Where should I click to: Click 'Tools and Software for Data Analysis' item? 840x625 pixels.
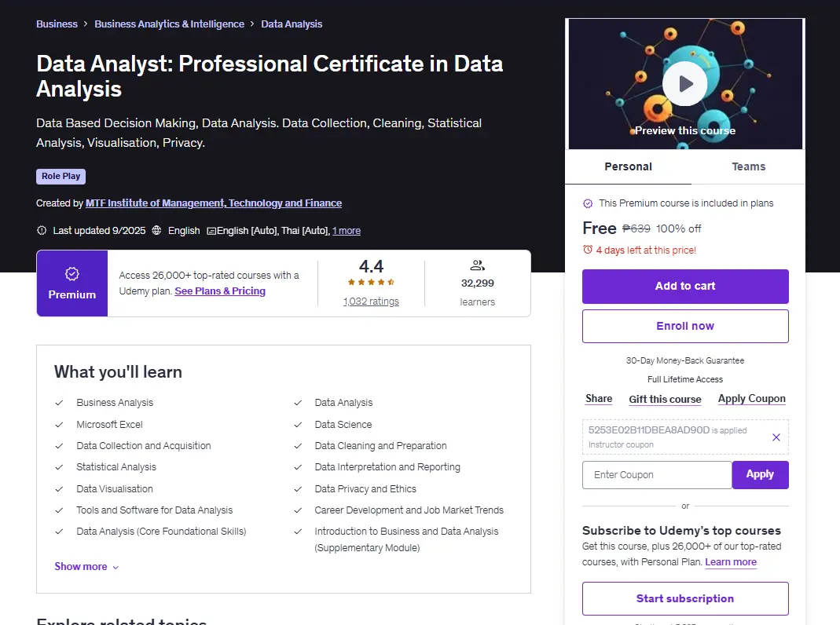(x=154, y=510)
